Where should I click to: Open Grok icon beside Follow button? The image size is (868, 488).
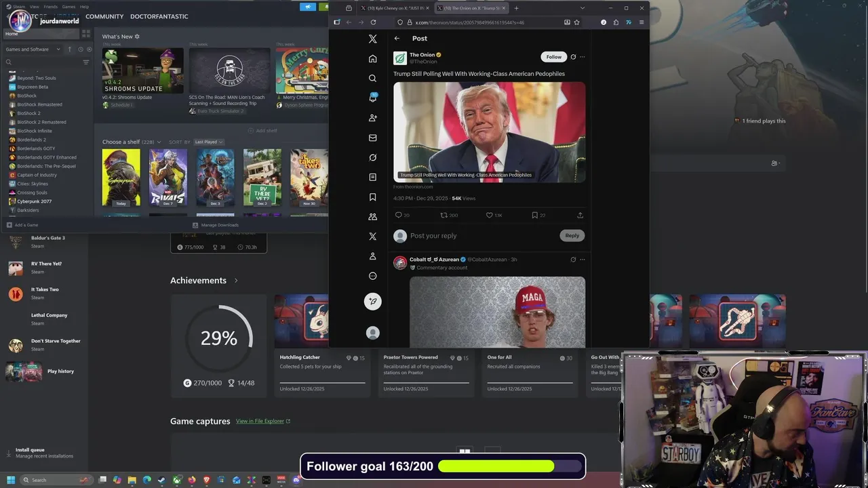coord(573,57)
